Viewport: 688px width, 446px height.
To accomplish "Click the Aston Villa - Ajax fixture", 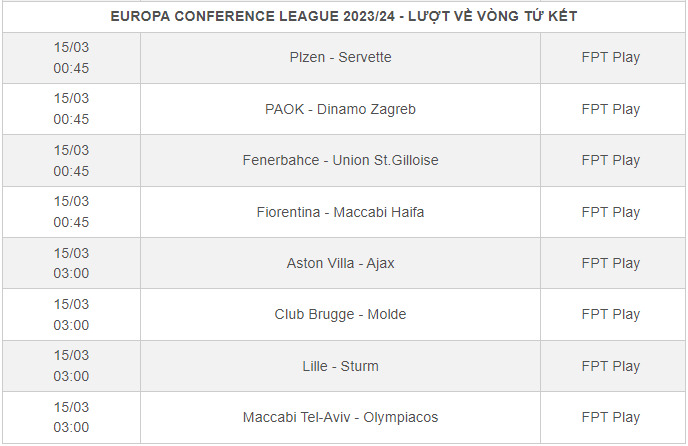I will pos(340,263).
